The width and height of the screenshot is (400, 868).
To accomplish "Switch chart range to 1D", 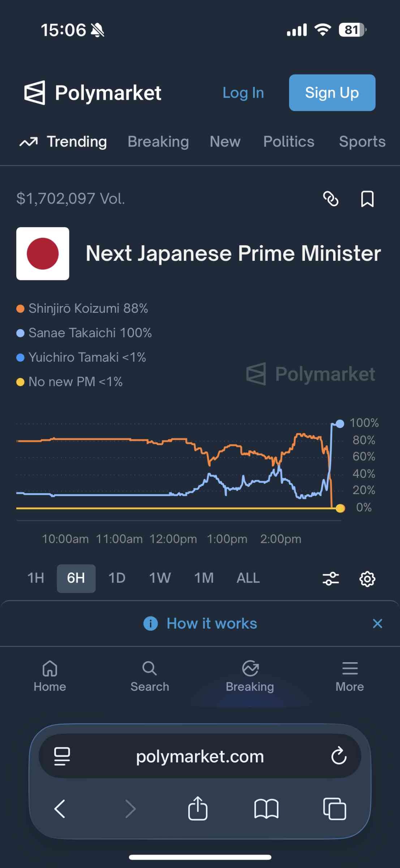I will pos(117,578).
